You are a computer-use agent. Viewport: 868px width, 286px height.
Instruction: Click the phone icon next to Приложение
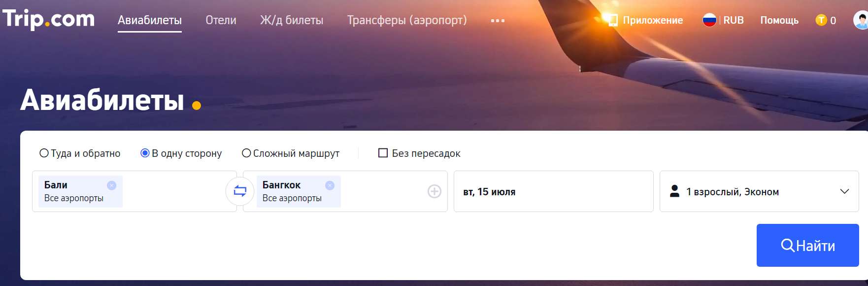[613, 20]
